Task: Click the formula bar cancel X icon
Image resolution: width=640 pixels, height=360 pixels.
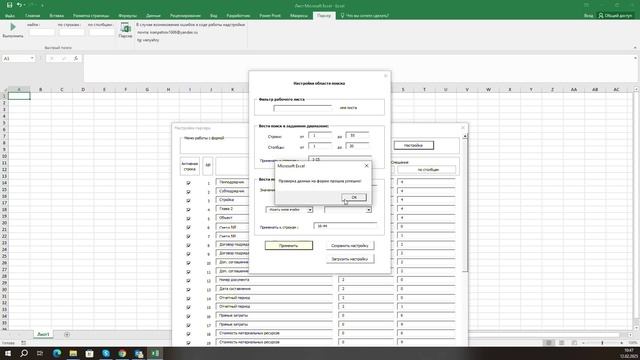Action: pyautogui.click(x=51, y=58)
